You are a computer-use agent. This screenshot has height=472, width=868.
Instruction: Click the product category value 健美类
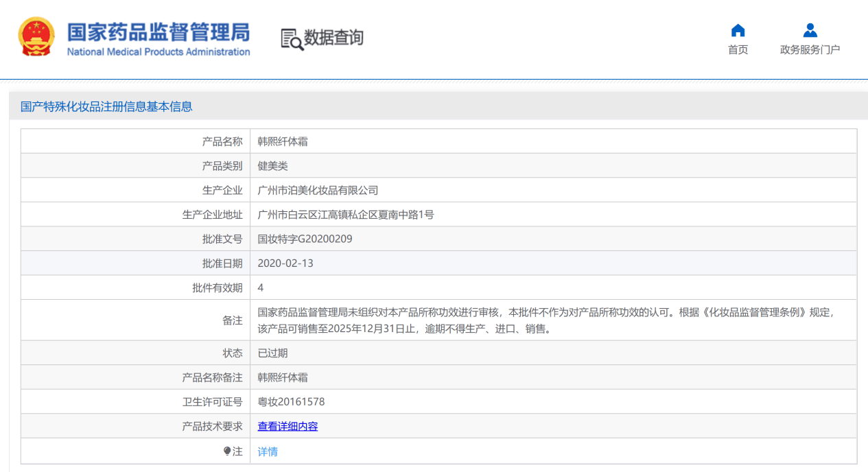point(272,165)
